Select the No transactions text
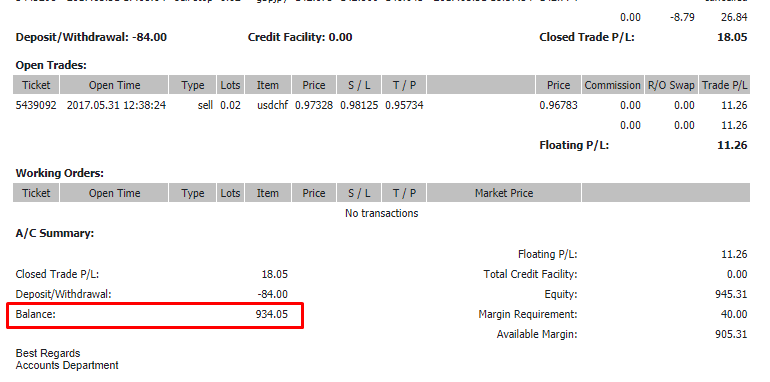The width and height of the screenshot is (770, 382). click(x=382, y=213)
